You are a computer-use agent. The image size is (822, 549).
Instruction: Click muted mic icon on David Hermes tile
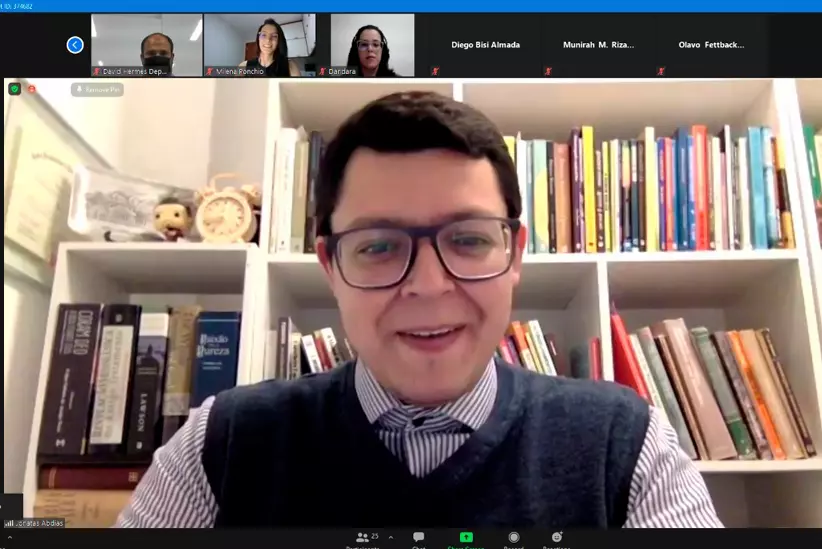[97, 72]
